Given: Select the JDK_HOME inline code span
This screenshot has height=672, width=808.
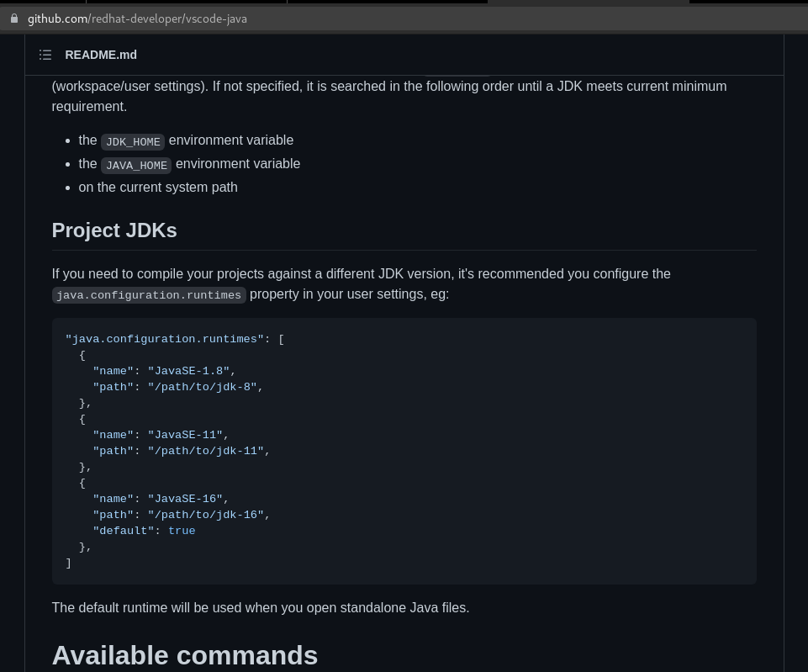Looking at the screenshot, I should click(132, 141).
